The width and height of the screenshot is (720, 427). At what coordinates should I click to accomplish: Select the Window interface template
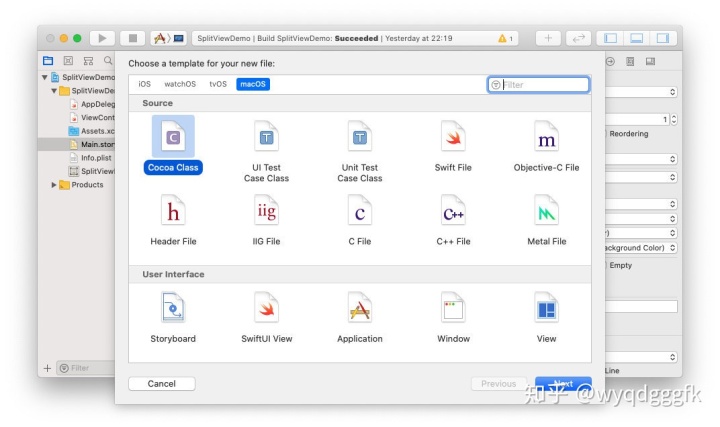coord(453,318)
